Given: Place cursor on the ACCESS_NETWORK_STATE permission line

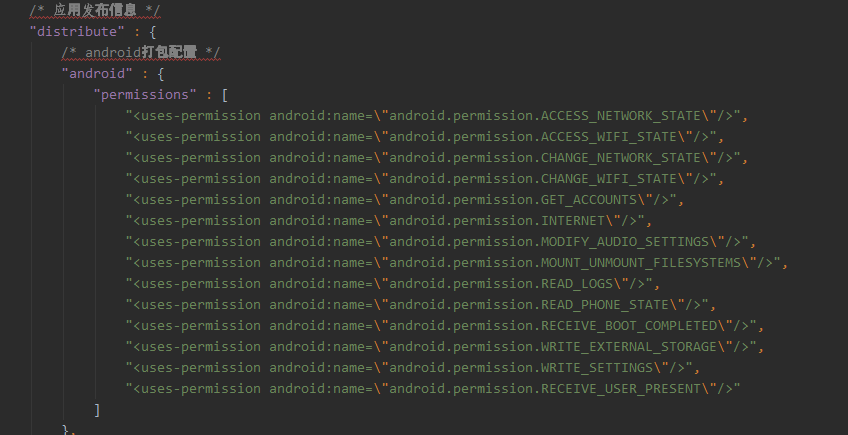Looking at the screenshot, I should pyautogui.click(x=436, y=116).
